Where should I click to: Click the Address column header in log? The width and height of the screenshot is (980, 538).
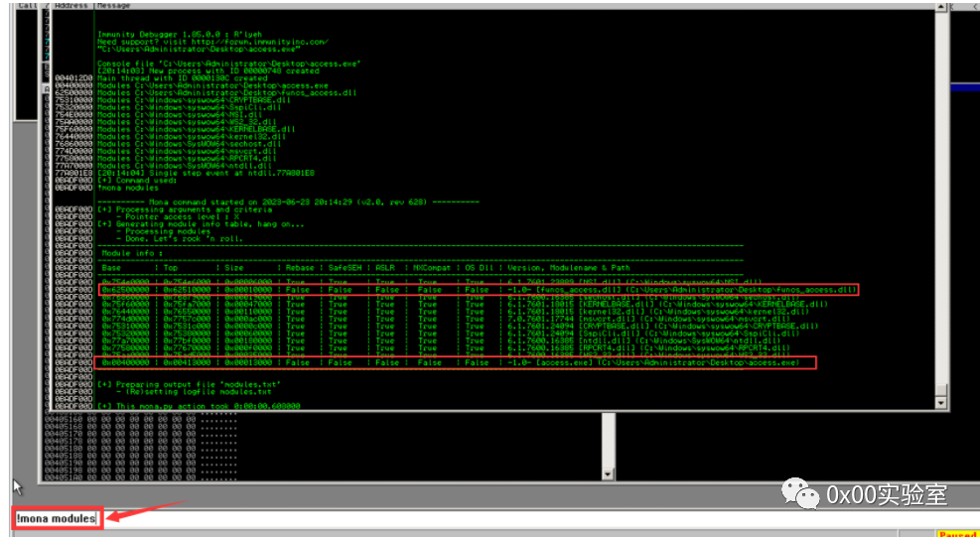click(x=71, y=5)
